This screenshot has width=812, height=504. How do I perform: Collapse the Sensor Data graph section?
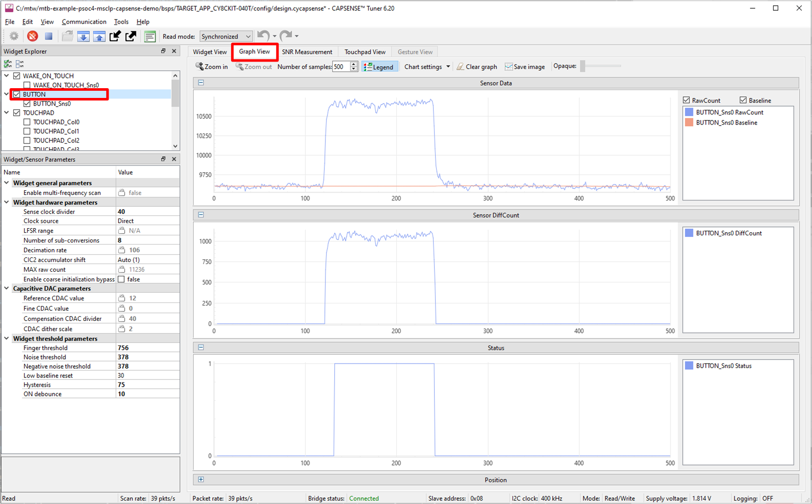click(x=201, y=83)
